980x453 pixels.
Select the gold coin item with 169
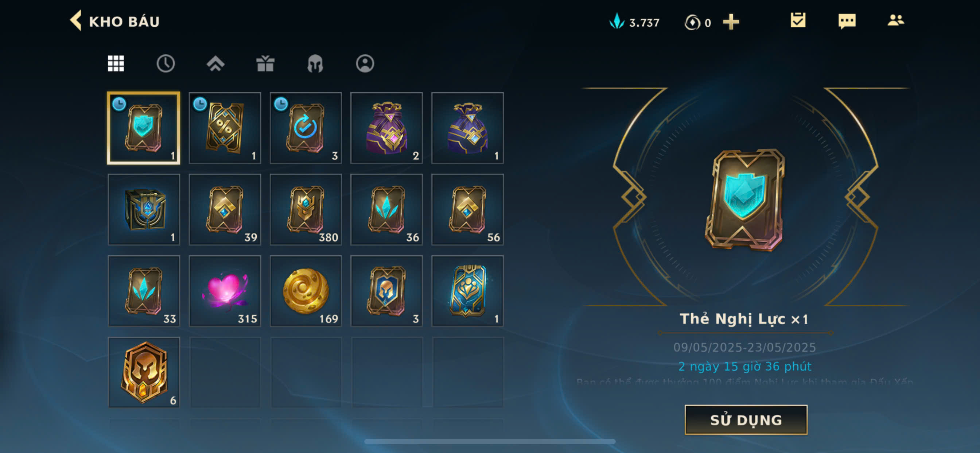click(x=306, y=291)
